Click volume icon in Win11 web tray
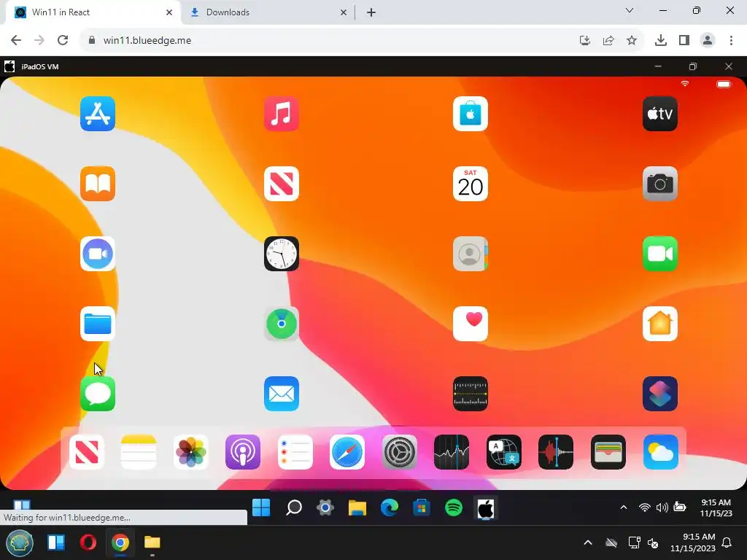Image resolution: width=747 pixels, height=560 pixels. (x=662, y=507)
